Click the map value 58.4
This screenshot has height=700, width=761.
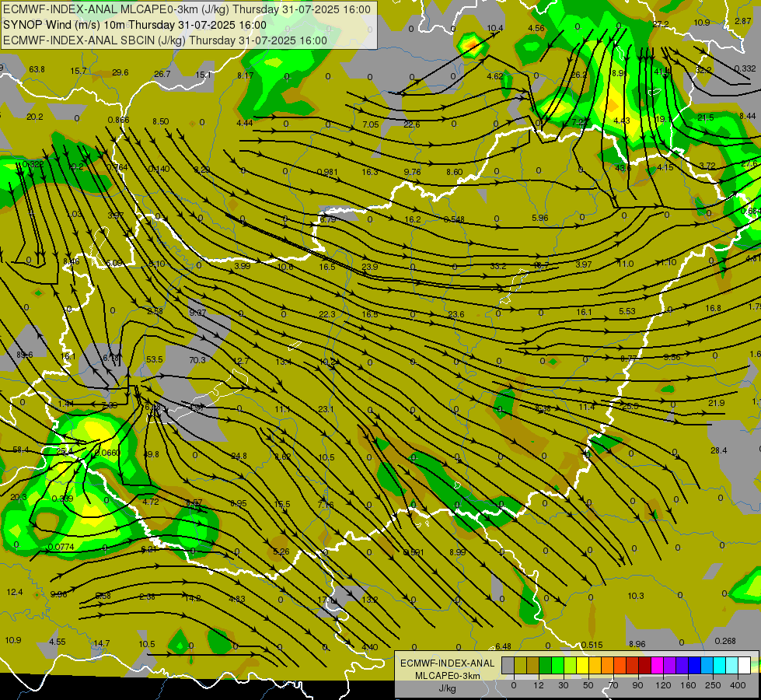click(x=20, y=450)
